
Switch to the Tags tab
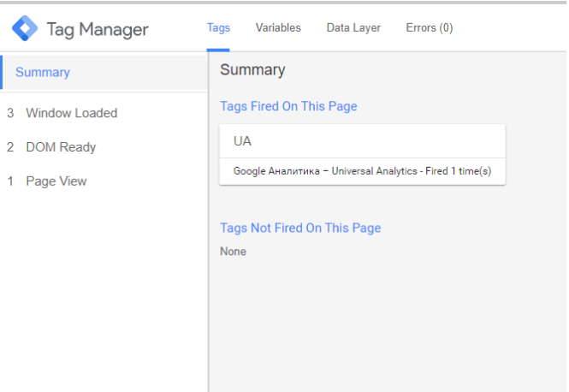[218, 28]
